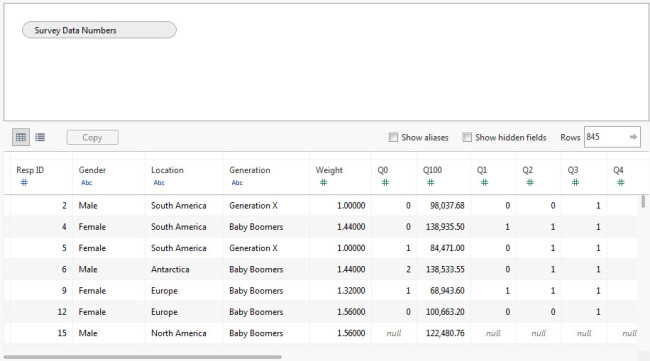Select the Generation column header
Viewport: 650px width, 361px height.
[250, 170]
